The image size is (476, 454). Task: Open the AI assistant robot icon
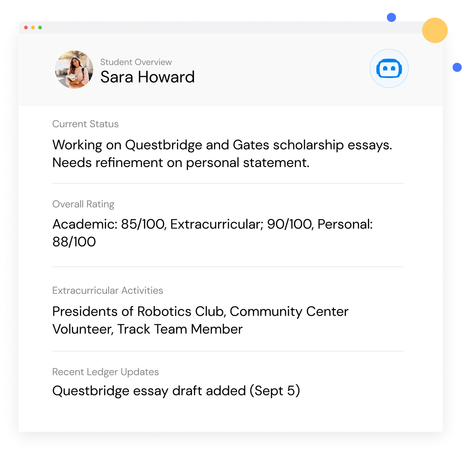(389, 68)
